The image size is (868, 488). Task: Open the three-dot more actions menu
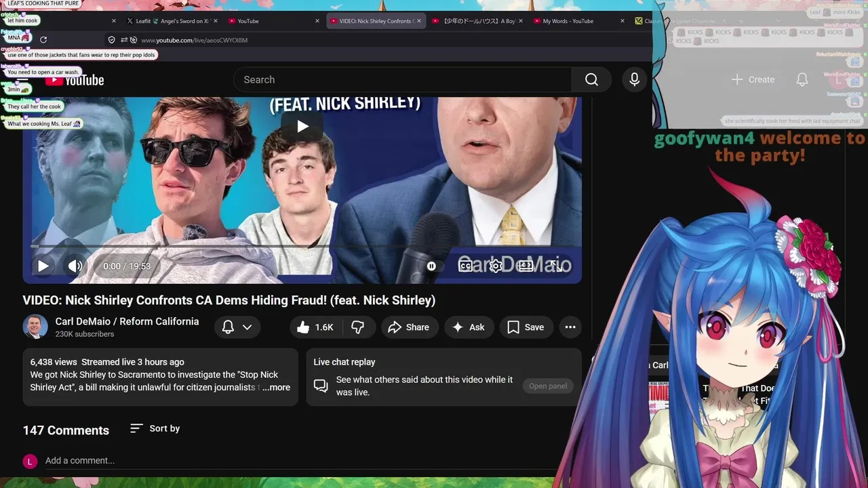click(570, 327)
